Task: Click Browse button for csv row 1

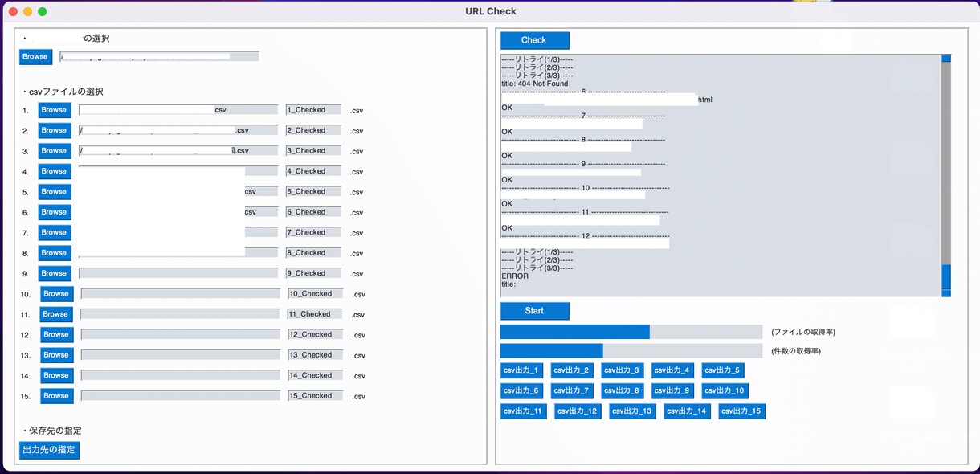Action: 55,110
